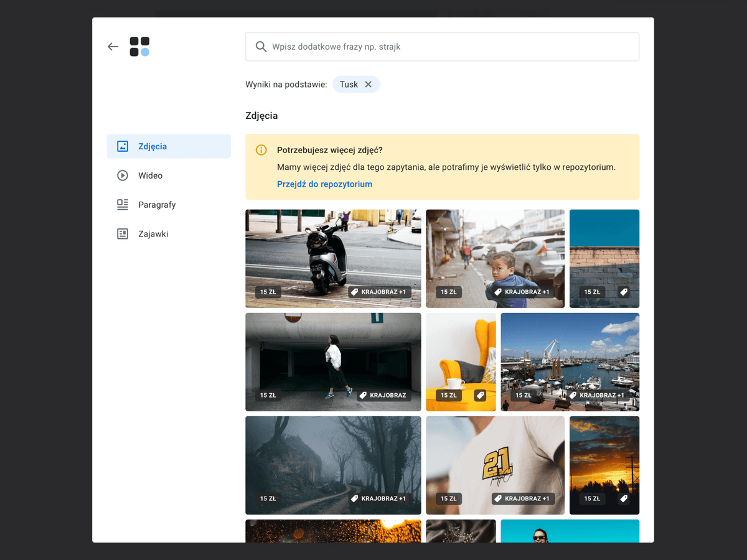
Task: Remove the Tusk filter chip
Action: (369, 85)
